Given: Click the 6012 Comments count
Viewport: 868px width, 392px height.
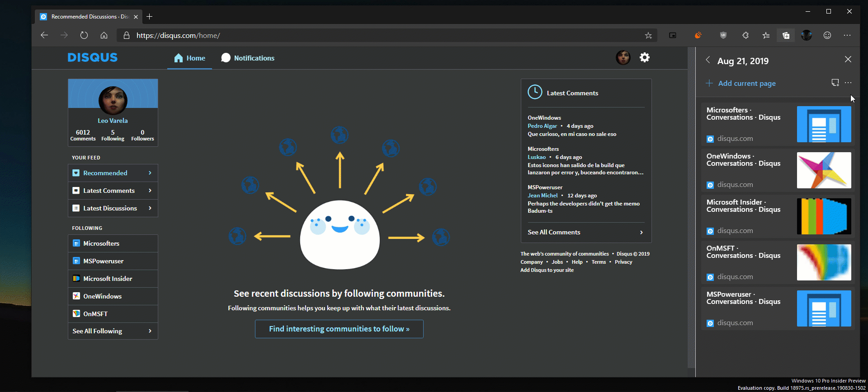Looking at the screenshot, I should coord(83,135).
